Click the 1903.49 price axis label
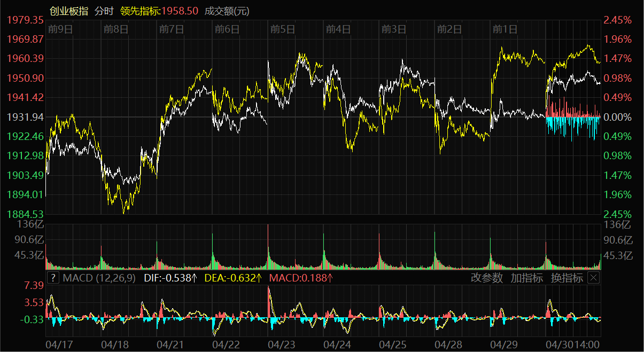The height and width of the screenshot is (352, 644). coord(26,175)
